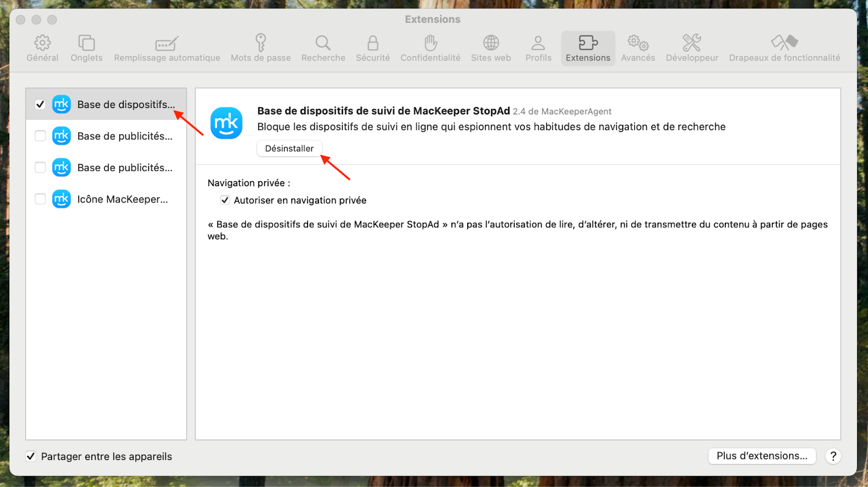Disable Base de dispositifs extension checkbox
The image size is (868, 487).
click(x=40, y=104)
